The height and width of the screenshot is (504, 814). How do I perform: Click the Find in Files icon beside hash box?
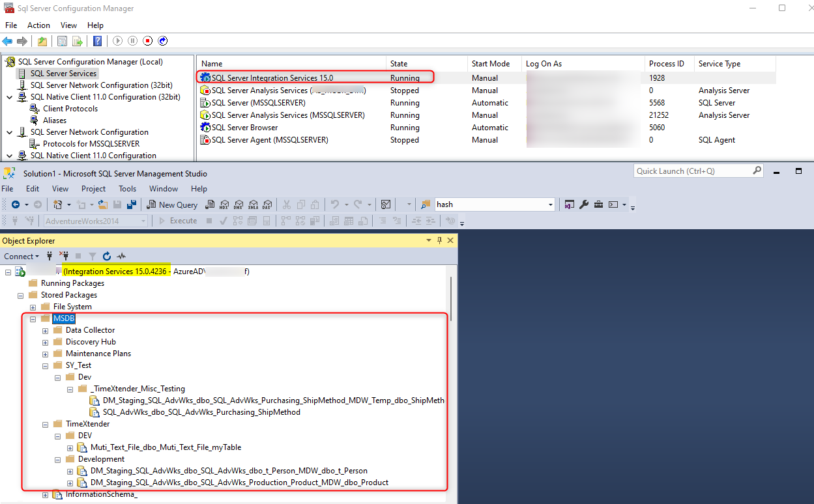click(426, 204)
